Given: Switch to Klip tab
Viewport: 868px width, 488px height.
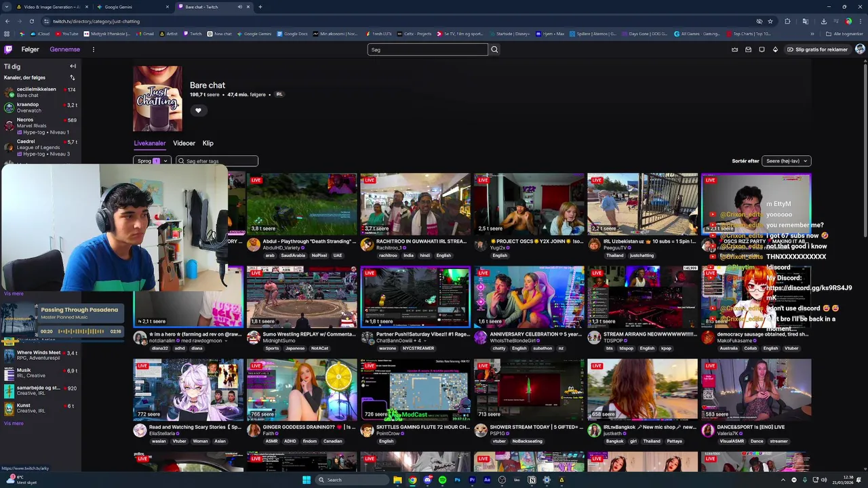Looking at the screenshot, I should coord(208,143).
